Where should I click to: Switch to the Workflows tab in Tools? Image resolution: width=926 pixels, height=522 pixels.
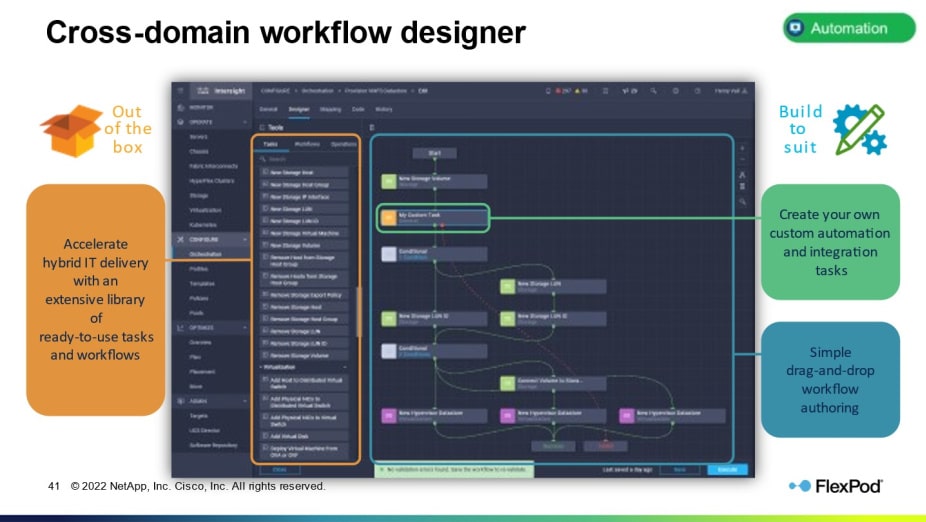point(307,144)
